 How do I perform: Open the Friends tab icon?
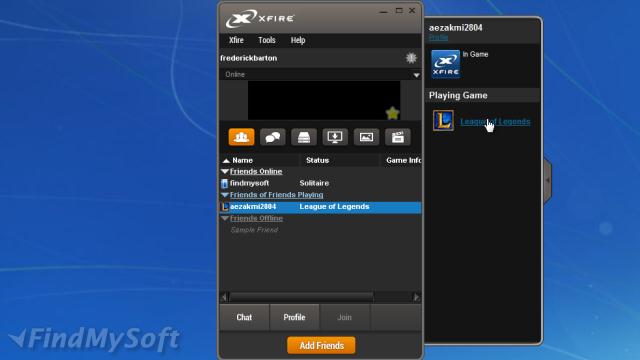tap(241, 137)
